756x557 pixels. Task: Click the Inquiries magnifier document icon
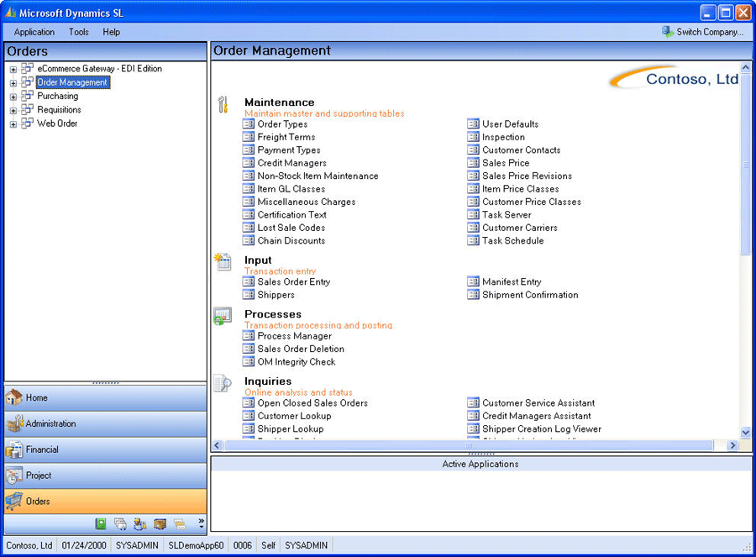tap(223, 383)
